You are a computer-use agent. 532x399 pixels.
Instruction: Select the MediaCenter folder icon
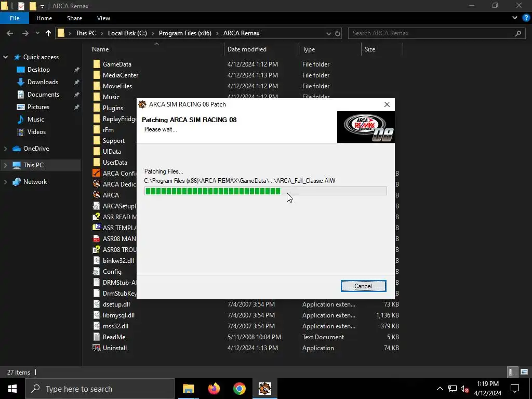97,75
